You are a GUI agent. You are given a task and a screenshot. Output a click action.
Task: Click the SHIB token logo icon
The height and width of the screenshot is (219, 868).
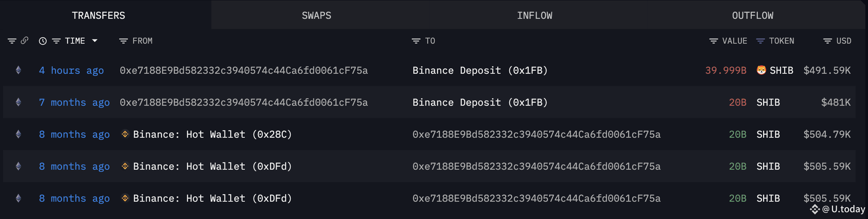(761, 70)
